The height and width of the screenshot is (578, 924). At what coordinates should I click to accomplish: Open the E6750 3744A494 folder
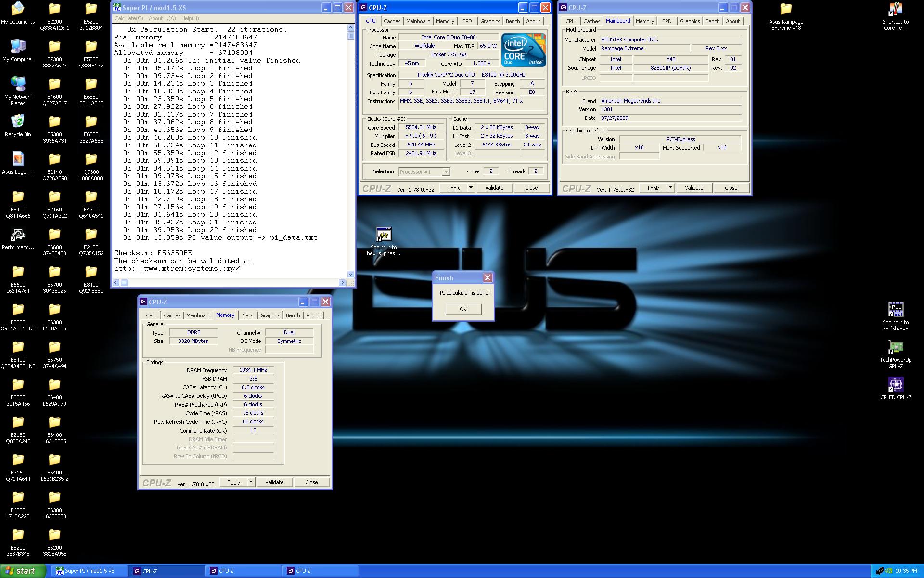point(54,355)
